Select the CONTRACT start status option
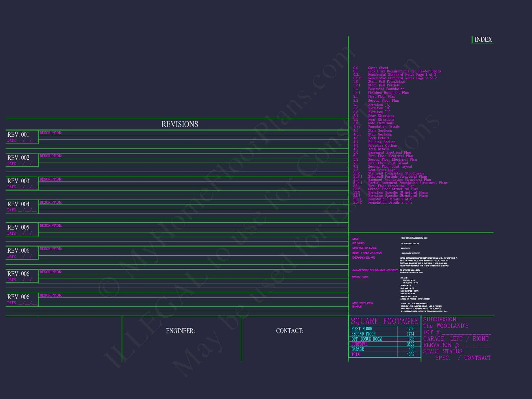 (478, 358)
